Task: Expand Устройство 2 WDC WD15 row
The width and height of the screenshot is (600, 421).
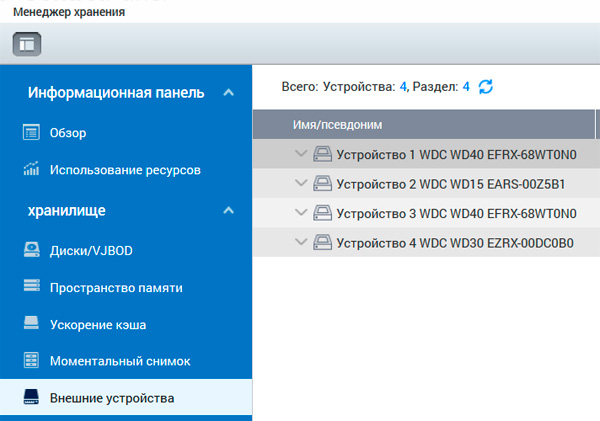Action: pos(301,184)
